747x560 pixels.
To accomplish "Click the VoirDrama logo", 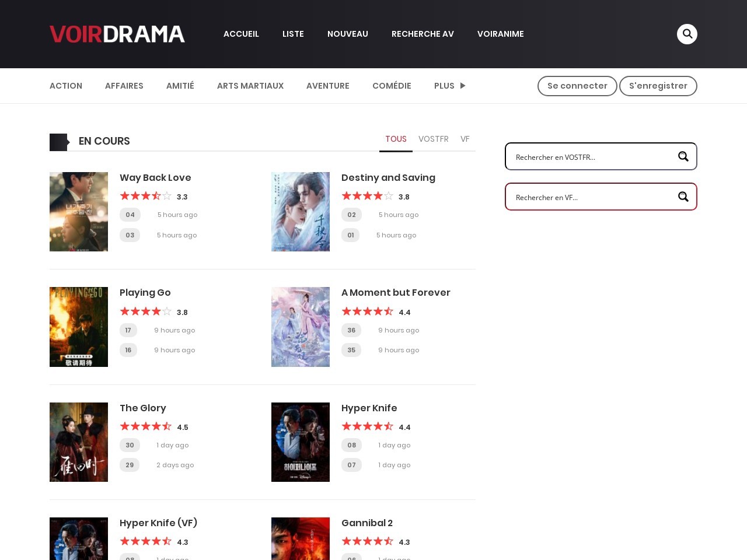I will pyautogui.click(x=117, y=34).
